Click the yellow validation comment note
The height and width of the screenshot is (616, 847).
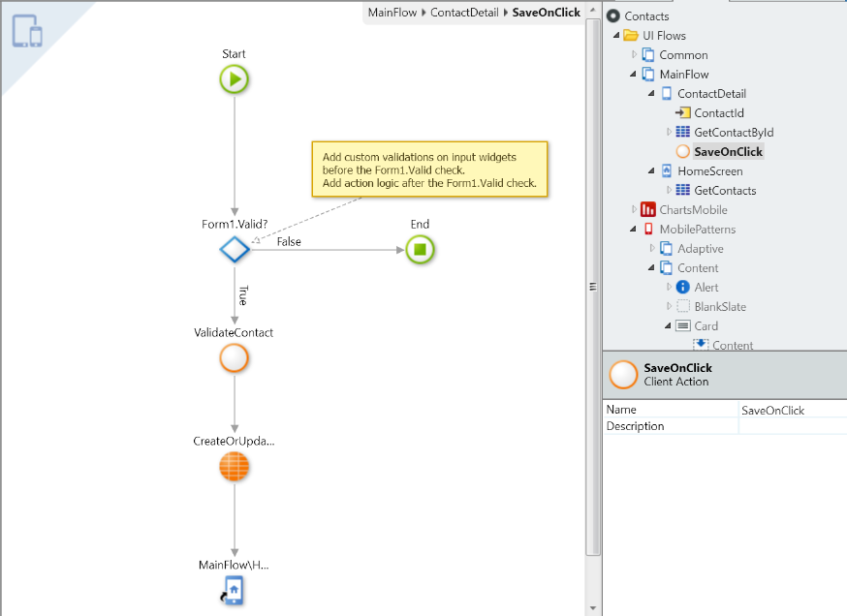(430, 169)
